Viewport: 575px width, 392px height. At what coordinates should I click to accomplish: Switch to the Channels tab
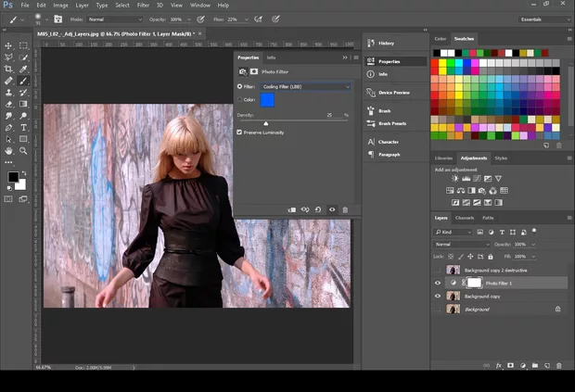pos(465,218)
